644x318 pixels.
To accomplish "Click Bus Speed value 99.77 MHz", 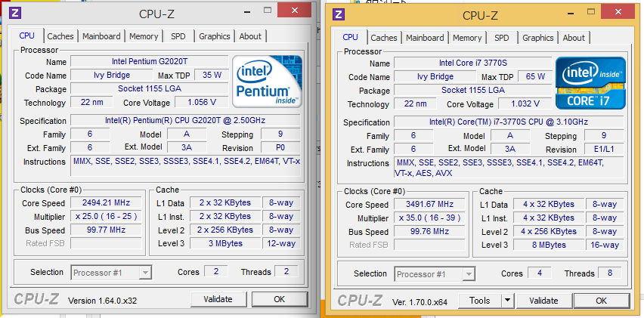I will click(x=106, y=230).
